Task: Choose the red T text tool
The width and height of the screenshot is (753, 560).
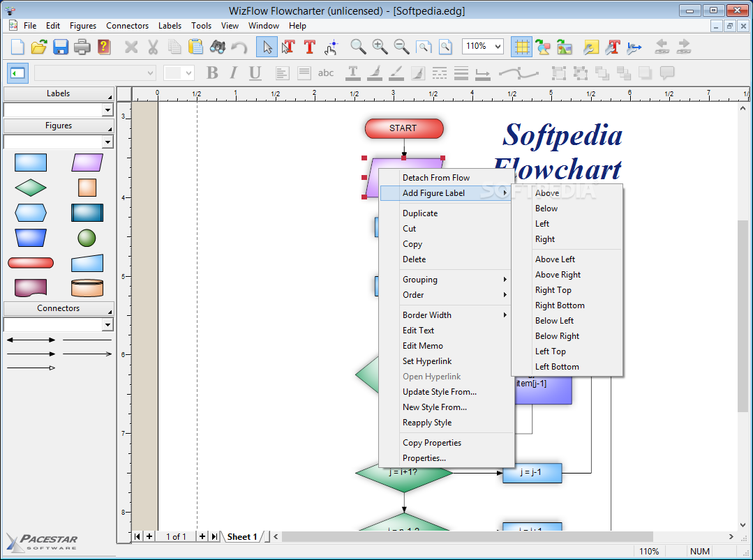Action: 310,47
